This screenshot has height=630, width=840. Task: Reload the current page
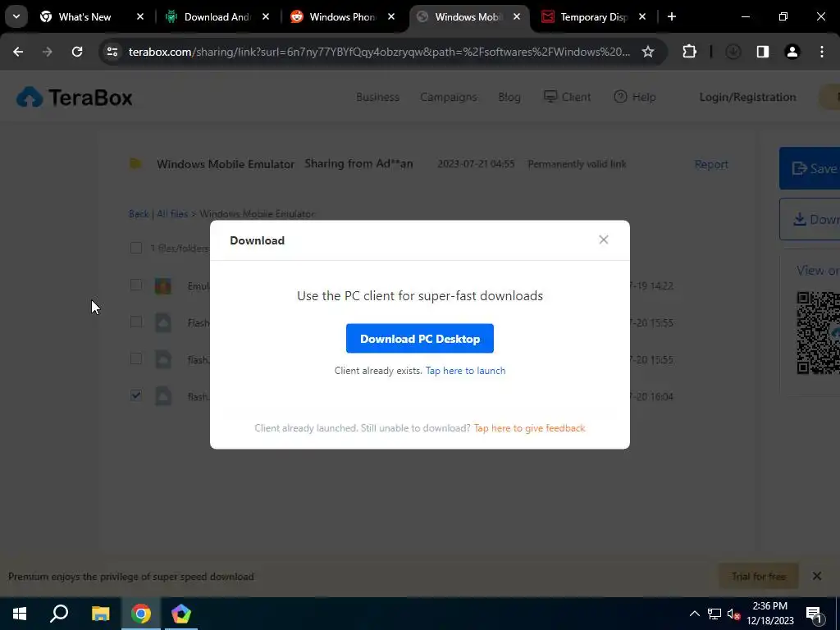(x=77, y=52)
